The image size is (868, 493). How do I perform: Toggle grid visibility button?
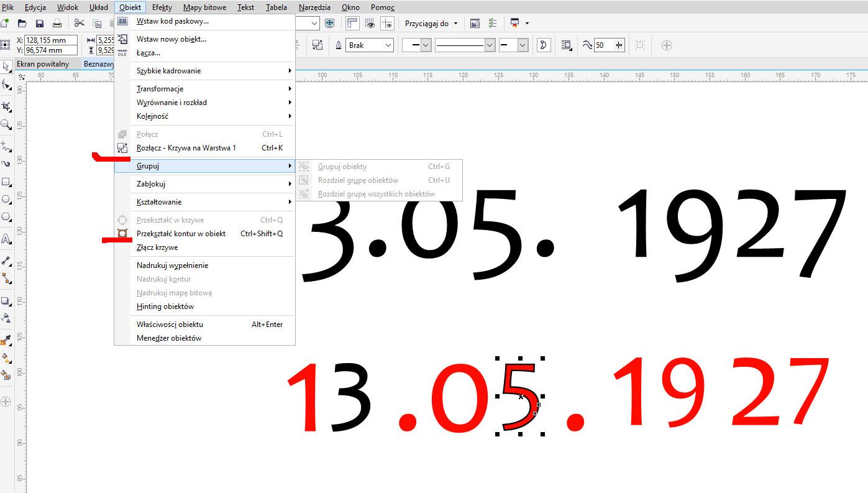point(370,24)
